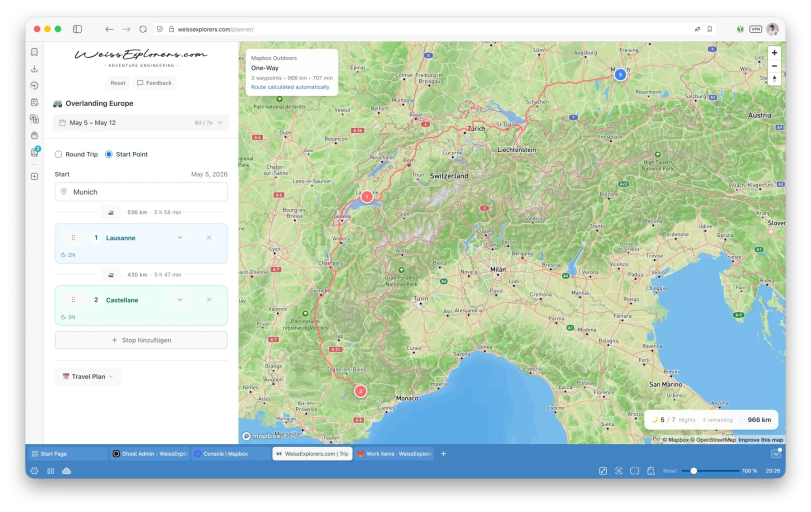Zoom in on the map with the plus button
Image resolution: width=811 pixels, height=512 pixels.
pyautogui.click(x=774, y=53)
